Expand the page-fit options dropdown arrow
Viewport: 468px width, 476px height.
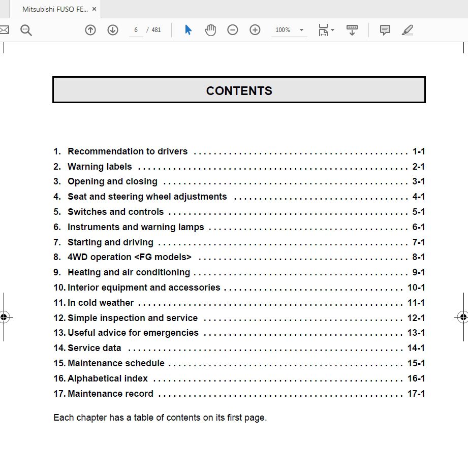[x=331, y=30]
